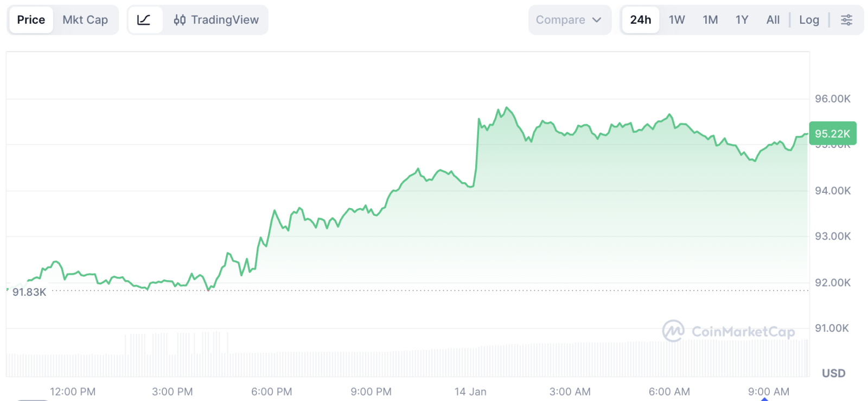
Task: Select the 1W time range
Action: coord(676,20)
